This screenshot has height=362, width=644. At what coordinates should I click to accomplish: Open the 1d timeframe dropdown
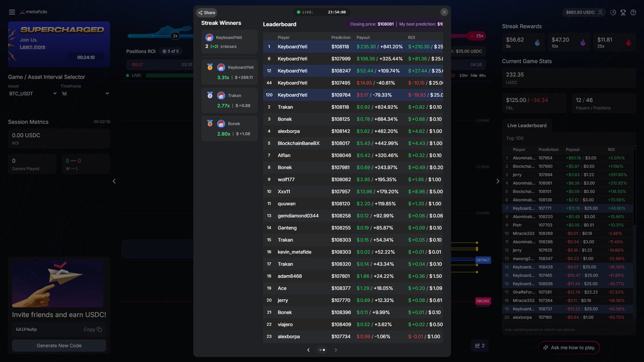coord(86,93)
